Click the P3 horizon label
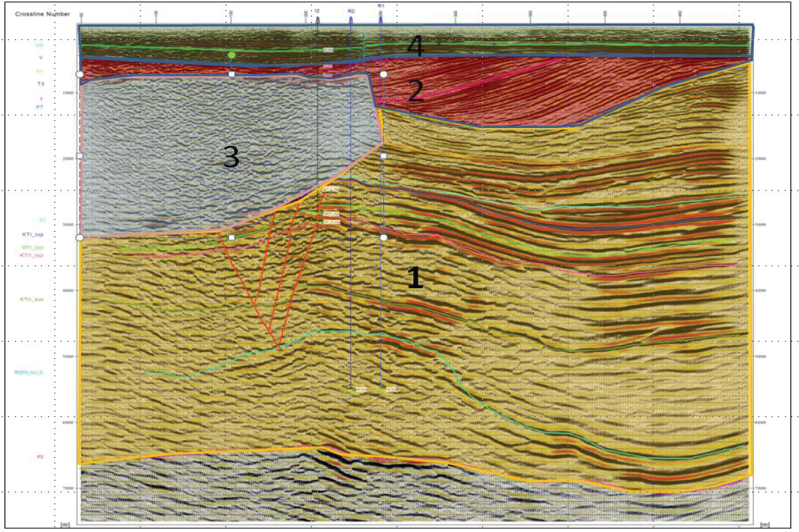The width and height of the screenshot is (799, 532). (x=40, y=456)
